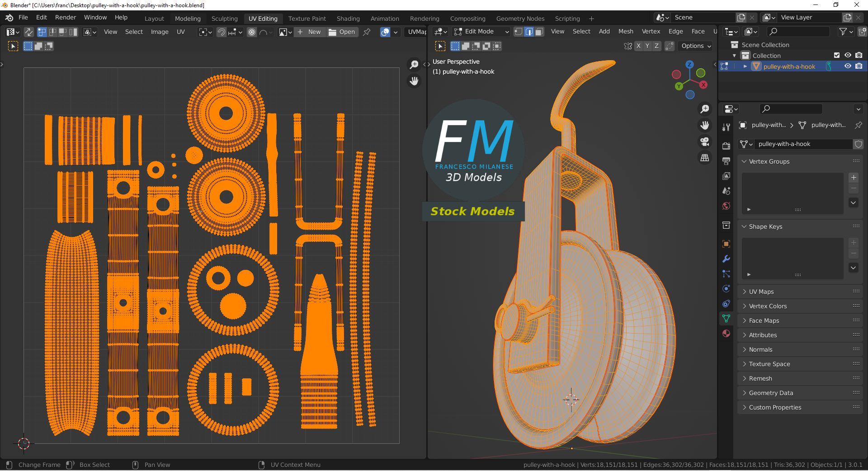This screenshot has height=471, width=868.
Task: Switch to Render properties tab
Action: 726,146
